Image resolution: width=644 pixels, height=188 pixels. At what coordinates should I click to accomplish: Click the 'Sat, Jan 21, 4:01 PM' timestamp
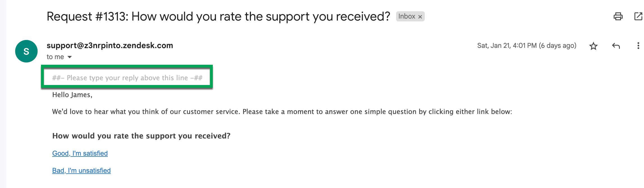click(507, 46)
